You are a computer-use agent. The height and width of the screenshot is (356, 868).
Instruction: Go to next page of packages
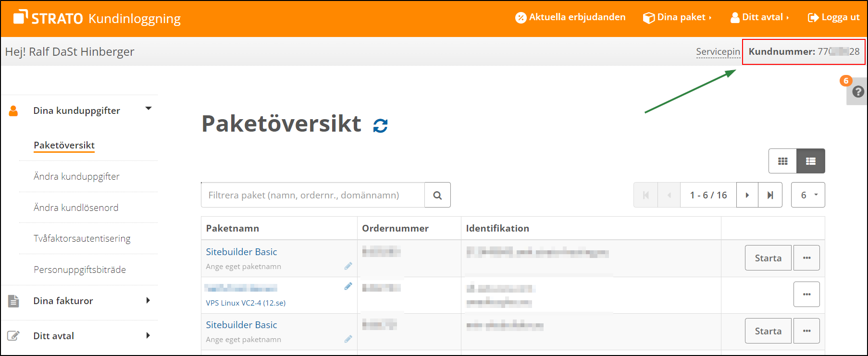(747, 195)
